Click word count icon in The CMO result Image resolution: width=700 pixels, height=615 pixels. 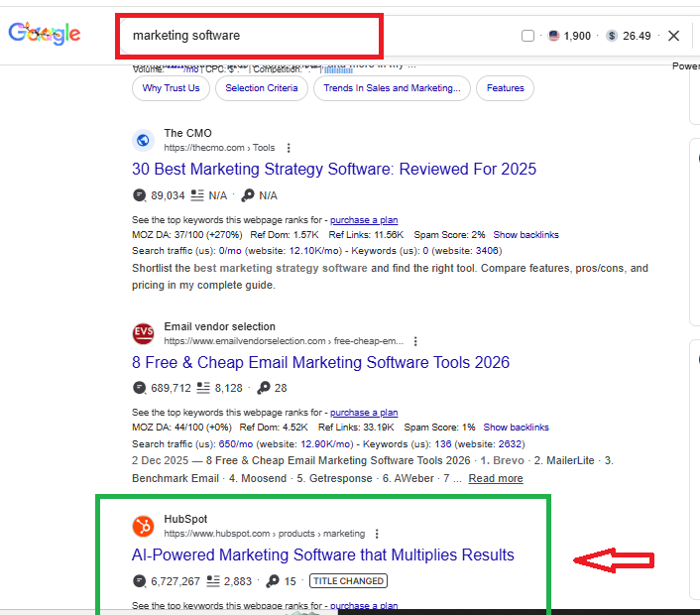(197, 195)
